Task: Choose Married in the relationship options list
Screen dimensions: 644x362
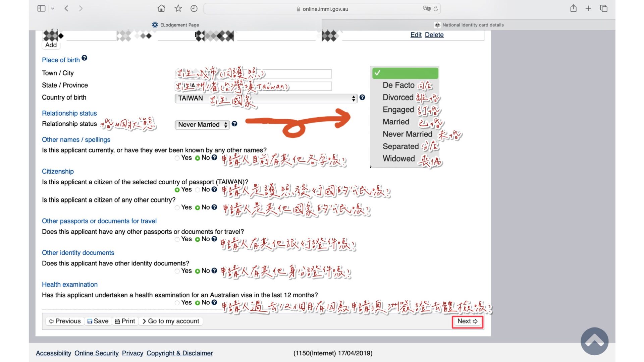Action: tap(396, 122)
